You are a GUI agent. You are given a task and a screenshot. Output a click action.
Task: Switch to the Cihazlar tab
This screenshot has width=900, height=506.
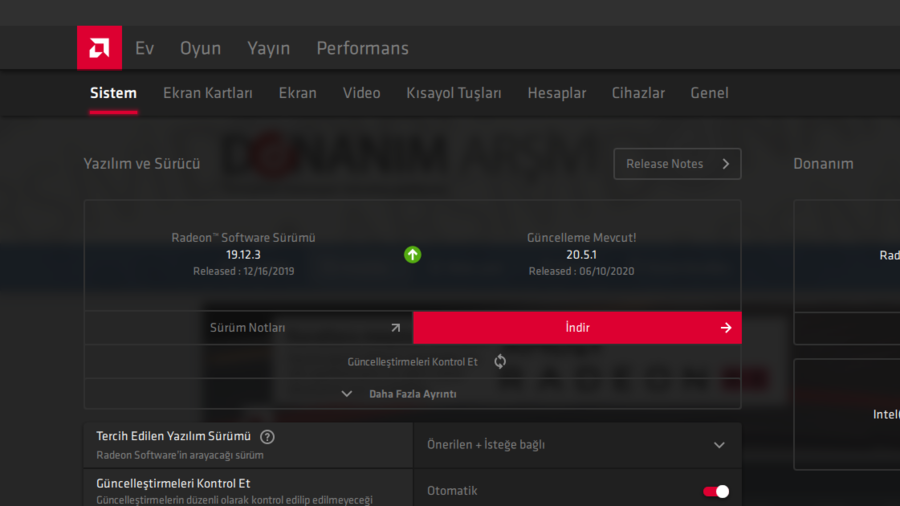tap(638, 93)
